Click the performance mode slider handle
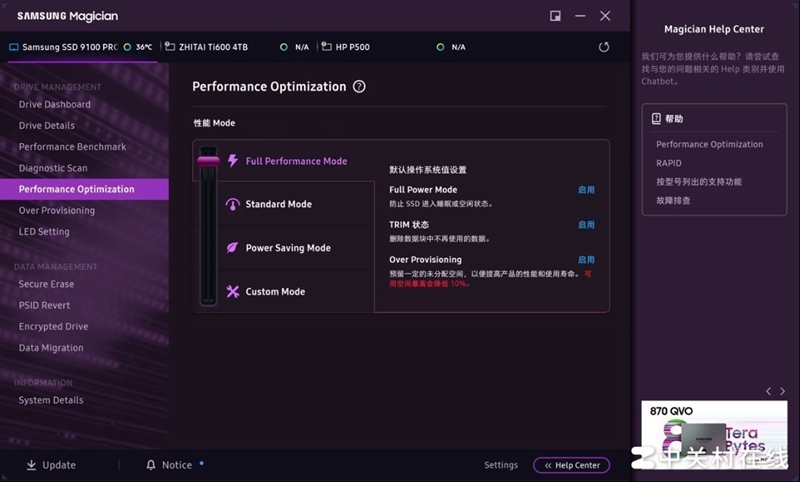The height and width of the screenshot is (482, 800). 208,161
